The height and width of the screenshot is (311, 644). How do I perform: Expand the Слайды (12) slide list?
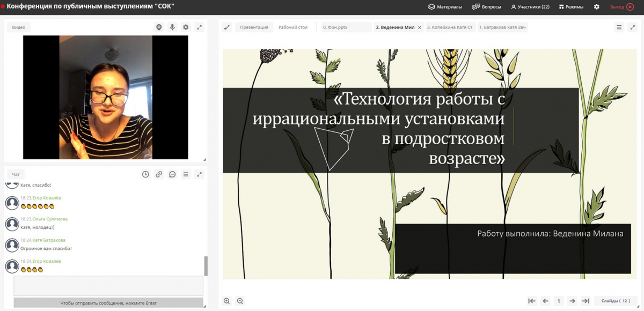(x=615, y=301)
